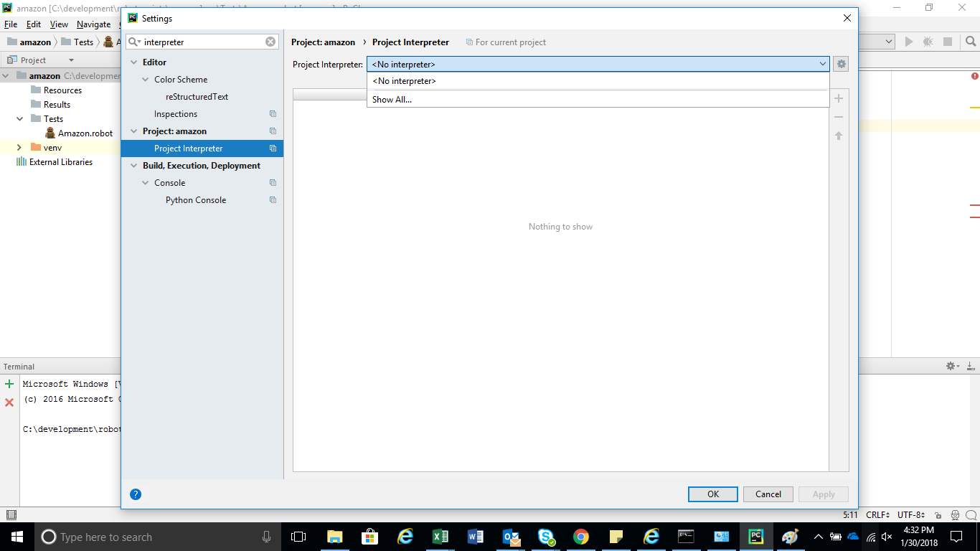Click the new terminal session plus icon

[x=9, y=384]
